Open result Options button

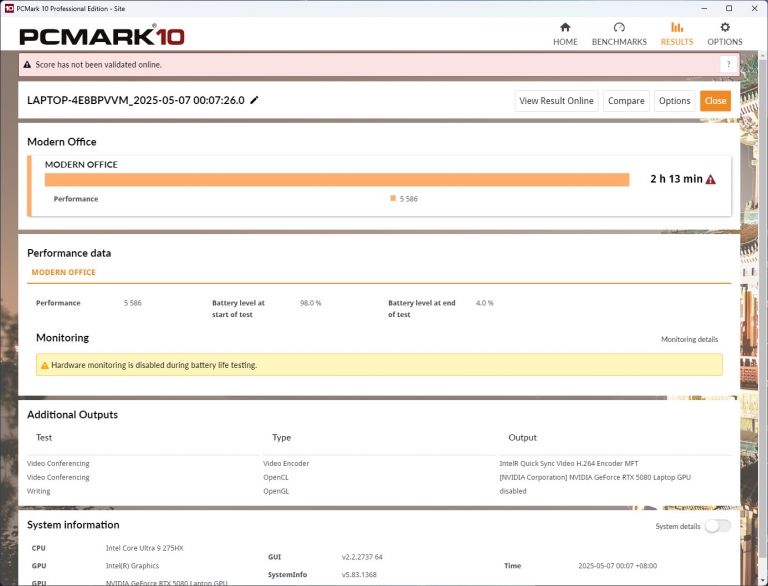point(674,101)
